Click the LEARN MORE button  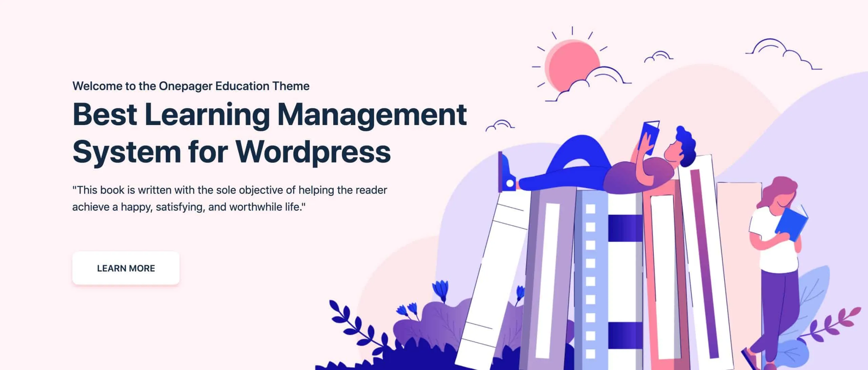pos(126,268)
